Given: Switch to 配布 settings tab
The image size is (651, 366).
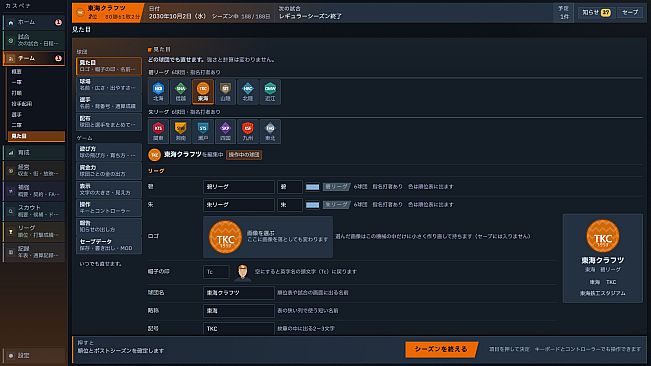Looking at the screenshot, I should pos(109,122).
